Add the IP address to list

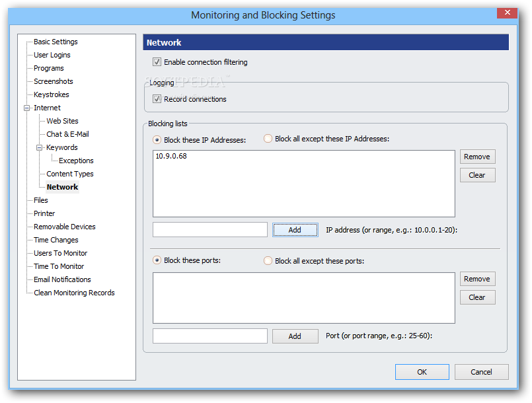tap(295, 230)
